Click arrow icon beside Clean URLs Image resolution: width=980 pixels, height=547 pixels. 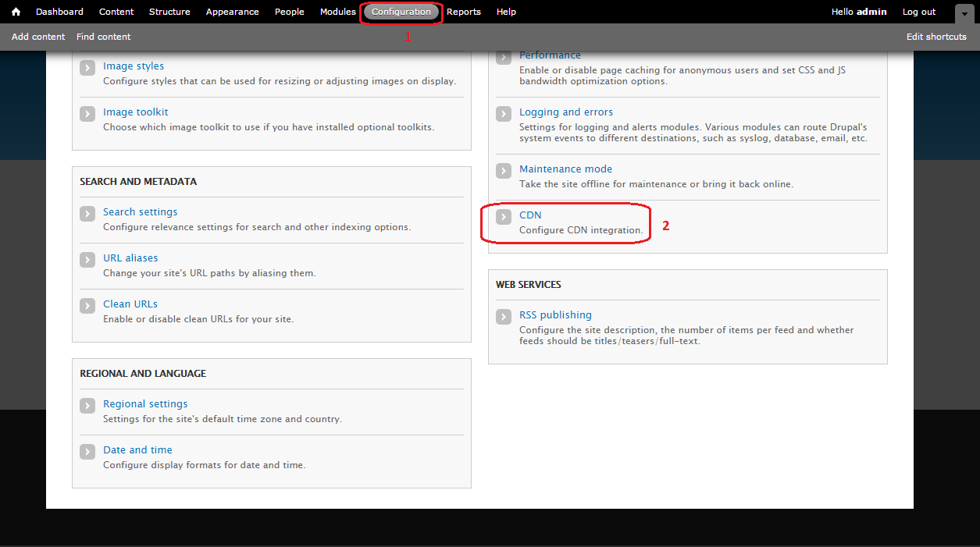point(87,306)
